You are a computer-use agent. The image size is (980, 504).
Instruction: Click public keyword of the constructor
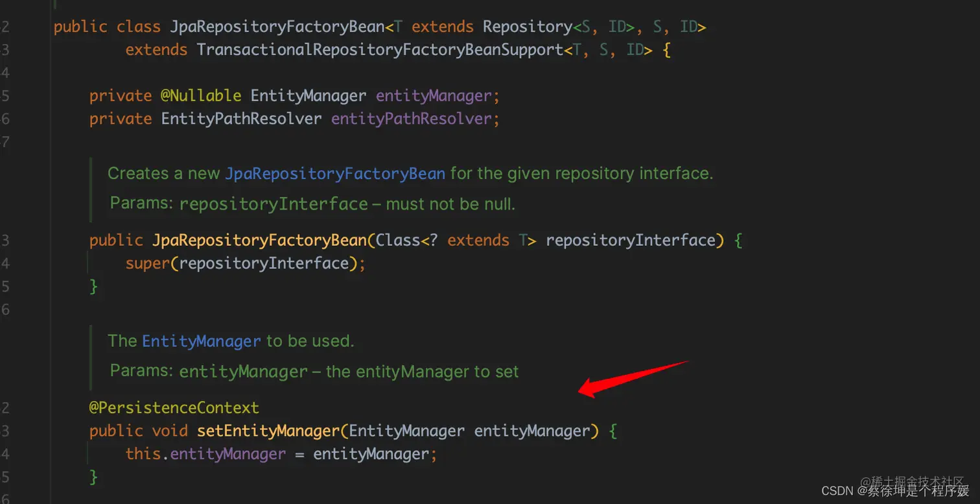click(116, 241)
